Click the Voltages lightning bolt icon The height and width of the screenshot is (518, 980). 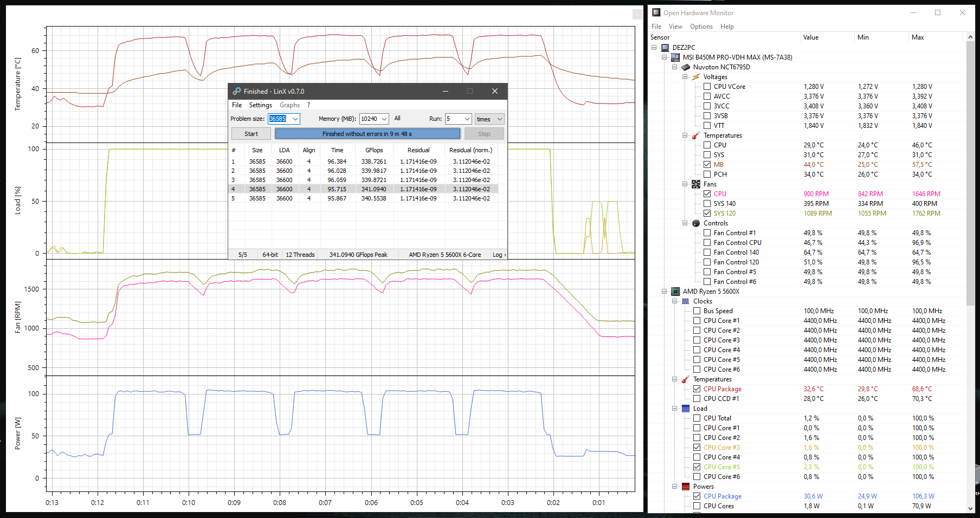coord(696,77)
